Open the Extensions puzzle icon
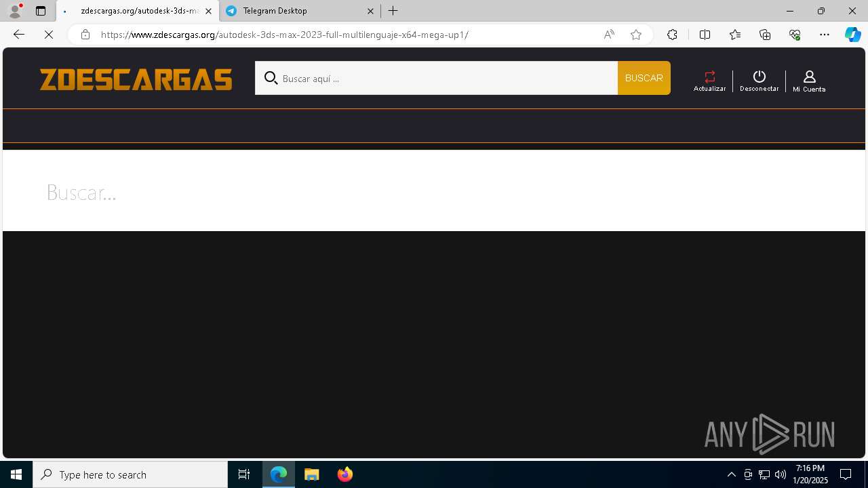 coord(672,35)
